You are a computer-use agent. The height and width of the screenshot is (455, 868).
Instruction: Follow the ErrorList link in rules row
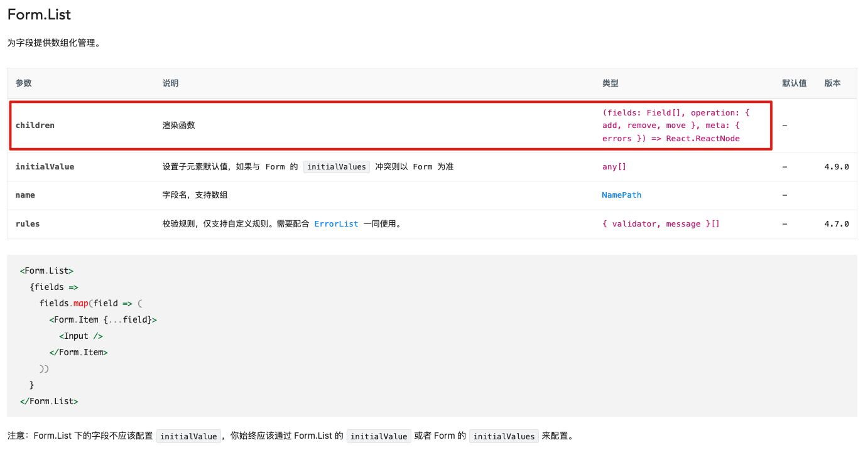click(336, 224)
